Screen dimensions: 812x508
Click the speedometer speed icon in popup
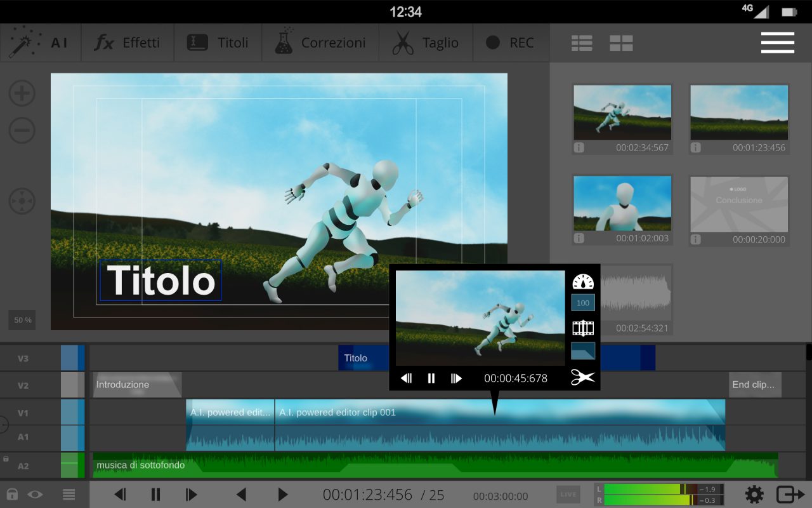(x=582, y=282)
